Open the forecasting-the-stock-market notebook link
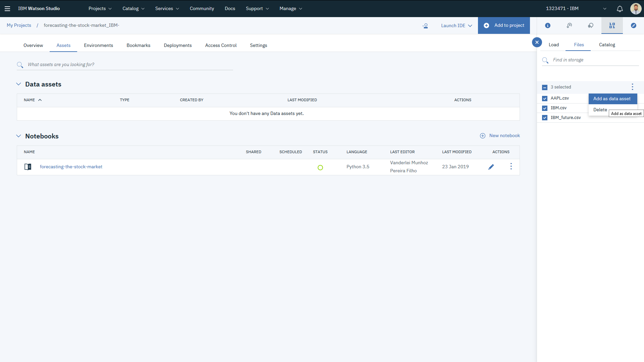 point(71,167)
